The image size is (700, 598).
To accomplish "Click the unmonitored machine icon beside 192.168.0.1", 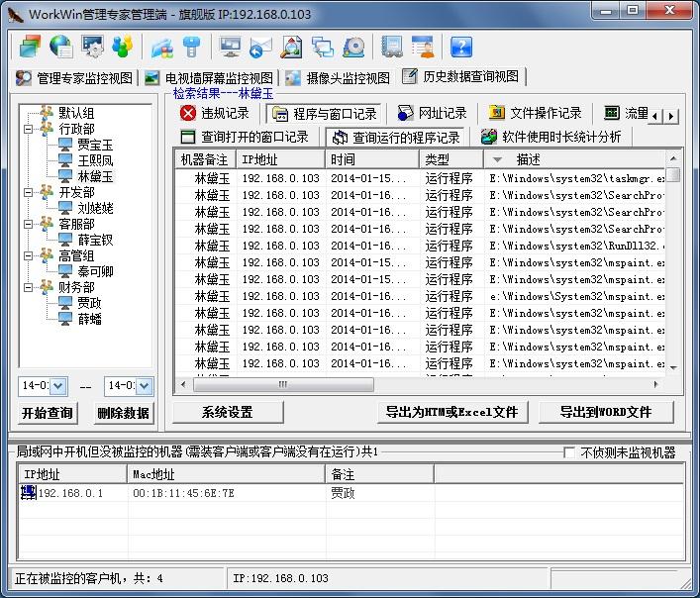I will pyautogui.click(x=29, y=493).
